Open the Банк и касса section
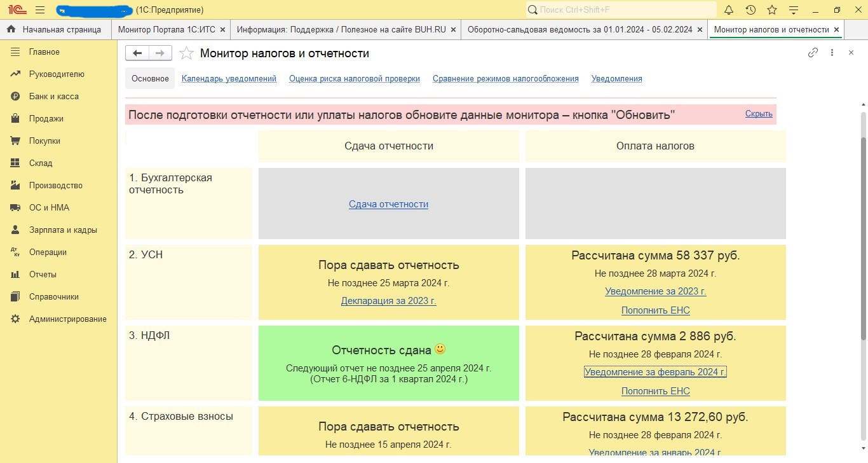The width and height of the screenshot is (868, 463). pyautogui.click(x=53, y=97)
